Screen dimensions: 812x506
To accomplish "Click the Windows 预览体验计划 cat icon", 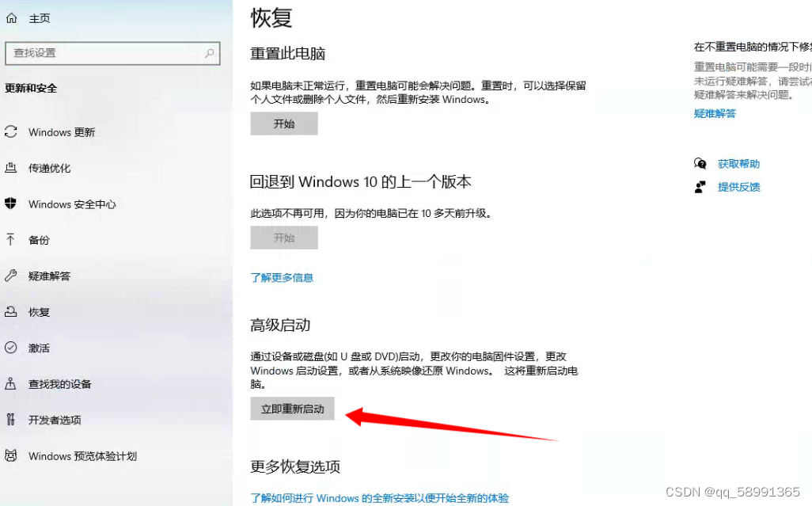I will [x=11, y=455].
